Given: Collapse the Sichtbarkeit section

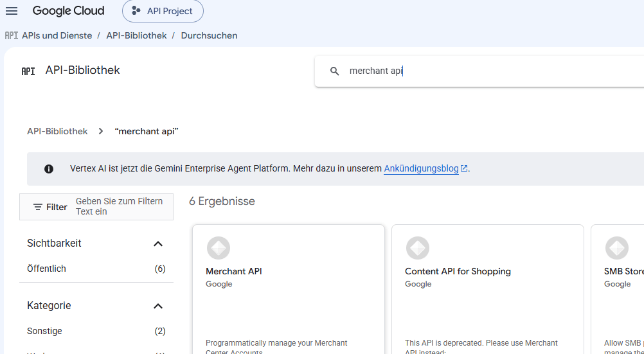Looking at the screenshot, I should [x=158, y=243].
